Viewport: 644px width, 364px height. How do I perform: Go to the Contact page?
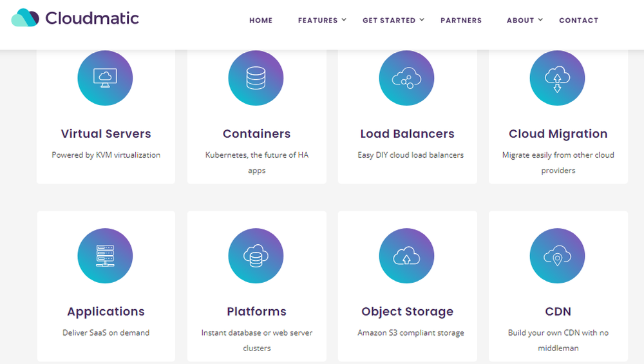(x=579, y=21)
